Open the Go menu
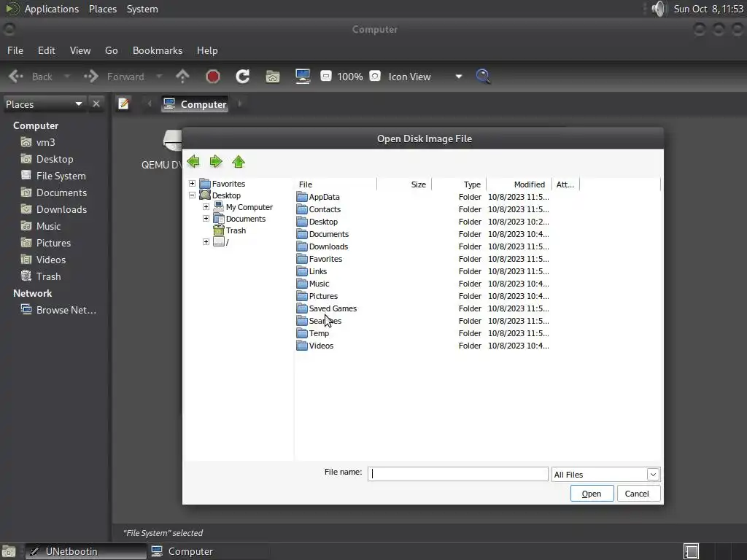 pyautogui.click(x=111, y=50)
